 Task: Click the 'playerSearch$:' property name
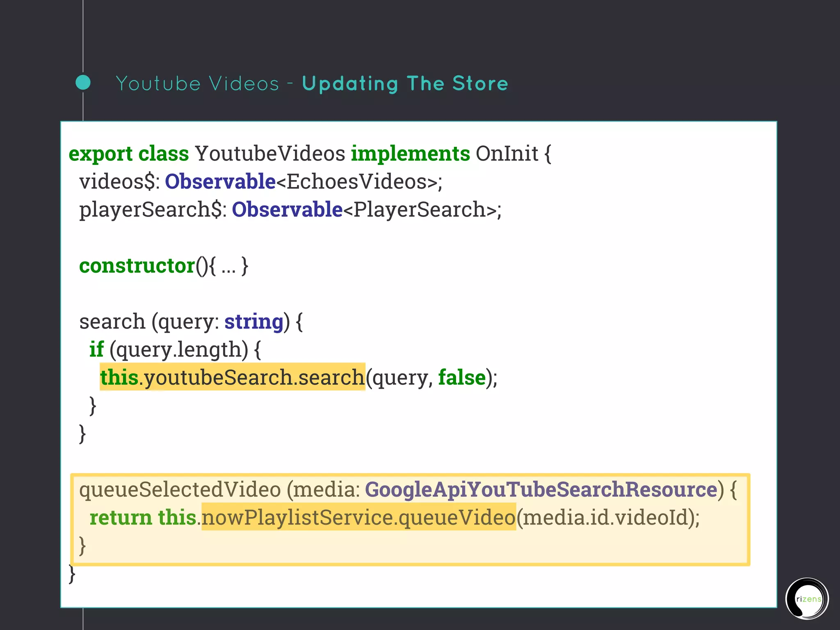153,210
